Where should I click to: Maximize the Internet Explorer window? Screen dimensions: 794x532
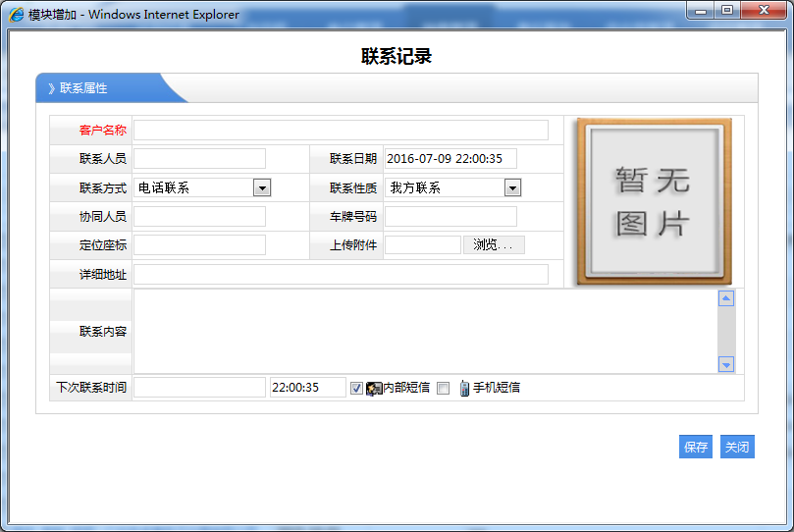(727, 11)
